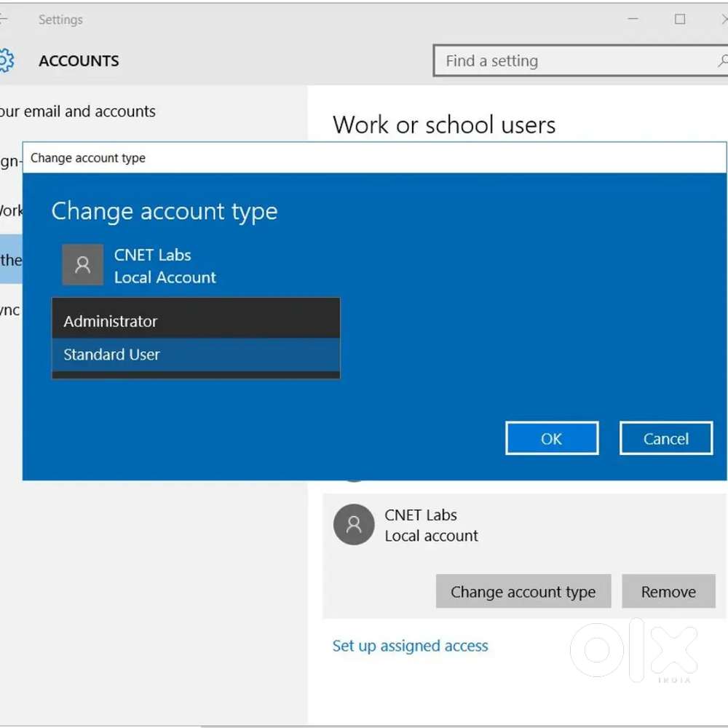Image resolution: width=728 pixels, height=728 pixels.
Task: Click the magnifier icon in the search box
Action: pyautogui.click(x=721, y=61)
